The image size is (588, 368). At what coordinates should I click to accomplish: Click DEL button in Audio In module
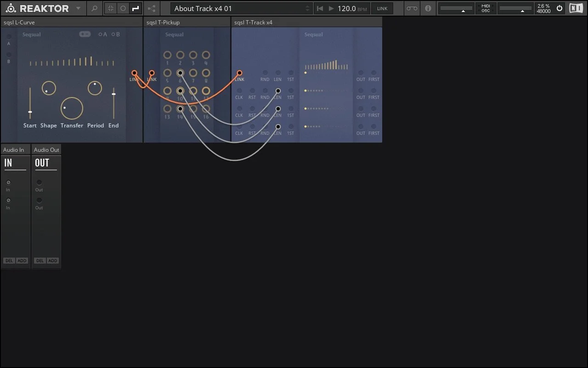point(9,261)
